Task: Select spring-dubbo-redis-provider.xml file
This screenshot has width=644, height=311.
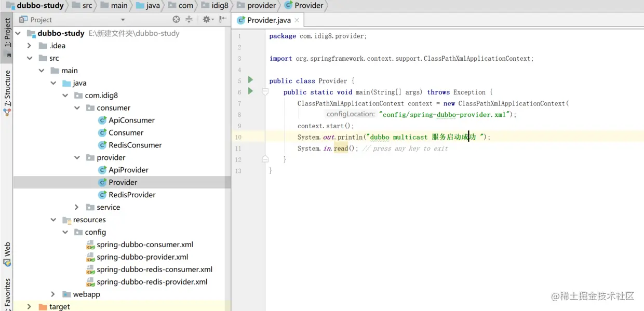Action: (152, 282)
